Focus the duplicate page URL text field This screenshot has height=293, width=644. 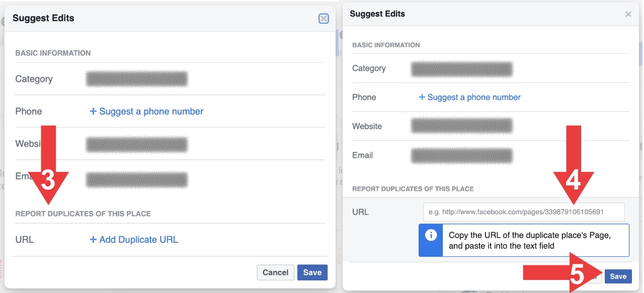(x=524, y=212)
